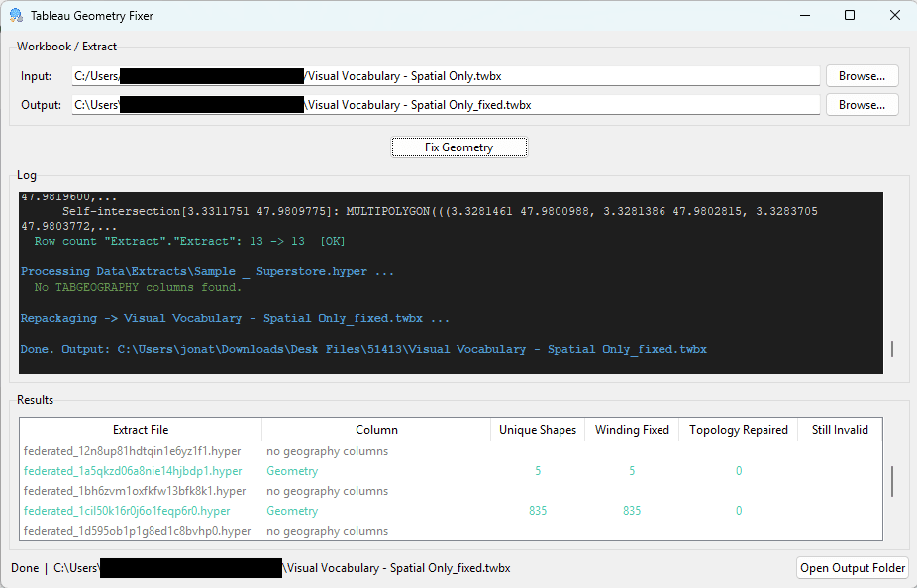
Task: Click the Fix Geometry button
Action: [x=459, y=147]
